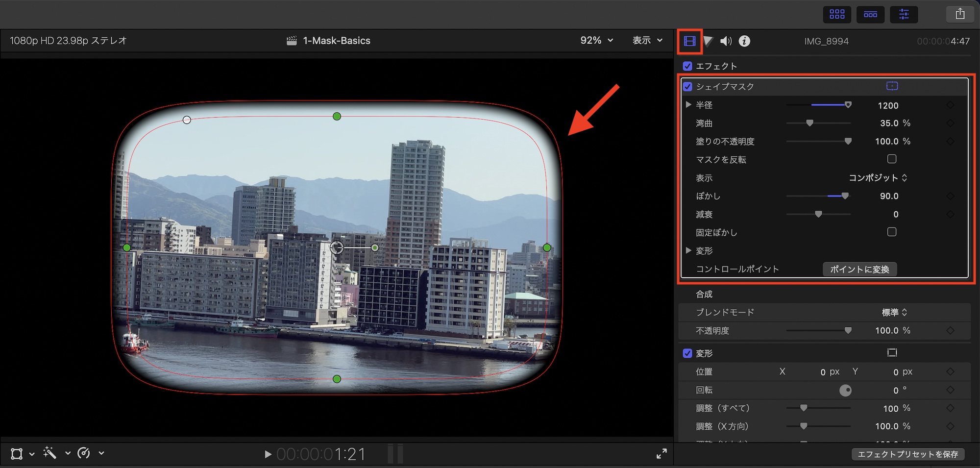980x468 pixels.
Task: Play the viewer clip
Action: pos(268,454)
